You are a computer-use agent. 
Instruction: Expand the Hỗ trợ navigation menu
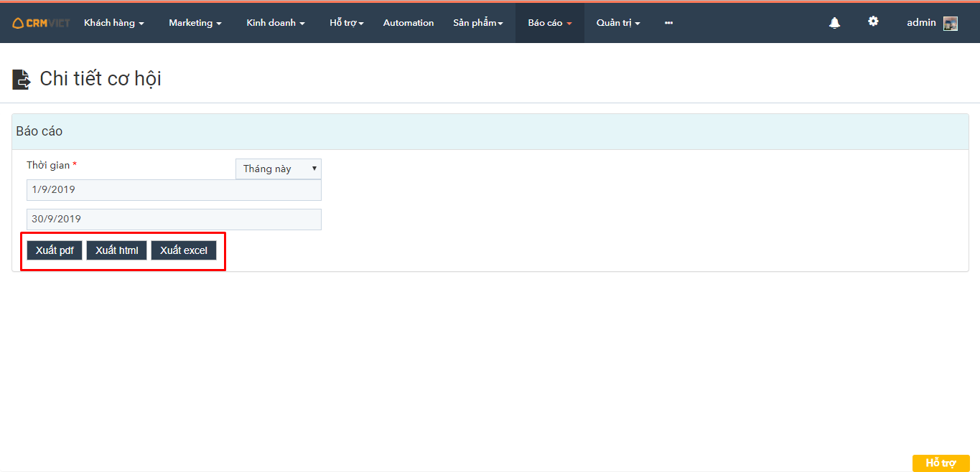pos(346,23)
